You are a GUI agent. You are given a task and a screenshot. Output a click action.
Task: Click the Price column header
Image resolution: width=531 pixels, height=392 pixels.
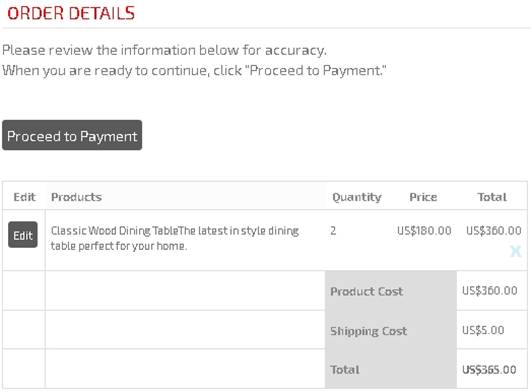pyautogui.click(x=423, y=197)
